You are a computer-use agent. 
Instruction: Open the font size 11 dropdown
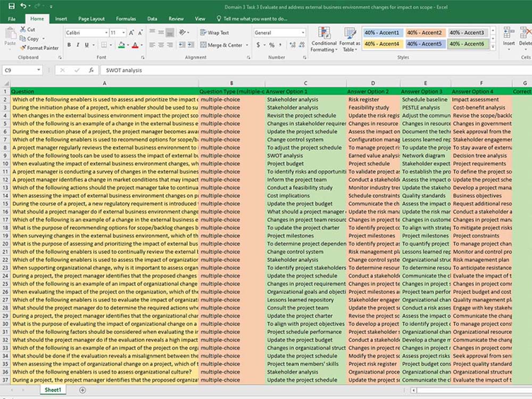123,32
